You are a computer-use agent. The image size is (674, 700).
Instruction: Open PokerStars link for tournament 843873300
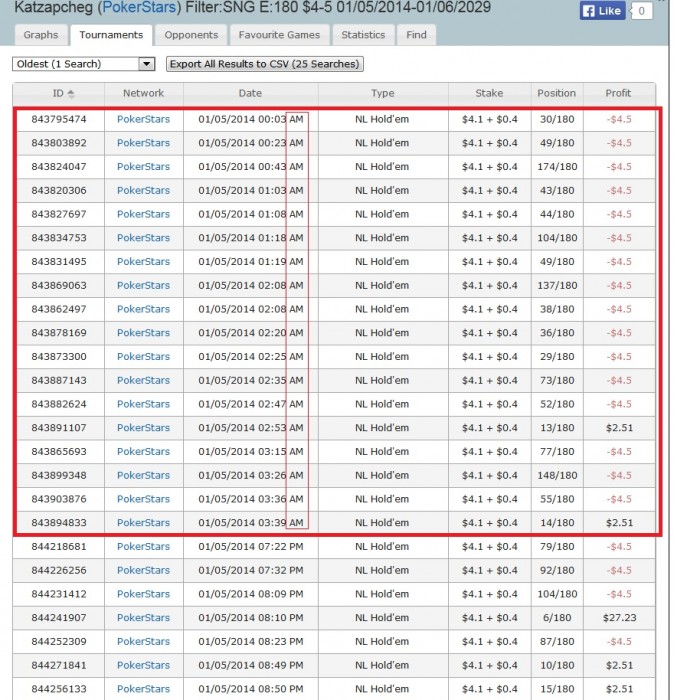(144, 357)
